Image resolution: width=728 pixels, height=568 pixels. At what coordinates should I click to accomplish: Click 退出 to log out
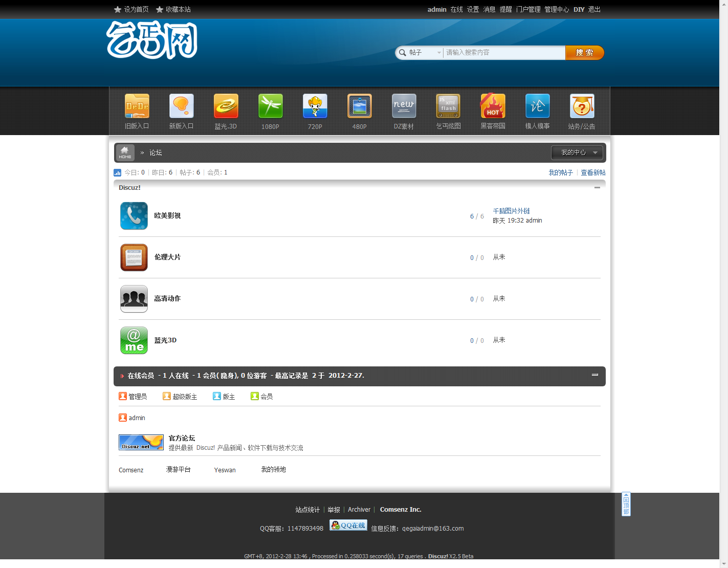594,9
